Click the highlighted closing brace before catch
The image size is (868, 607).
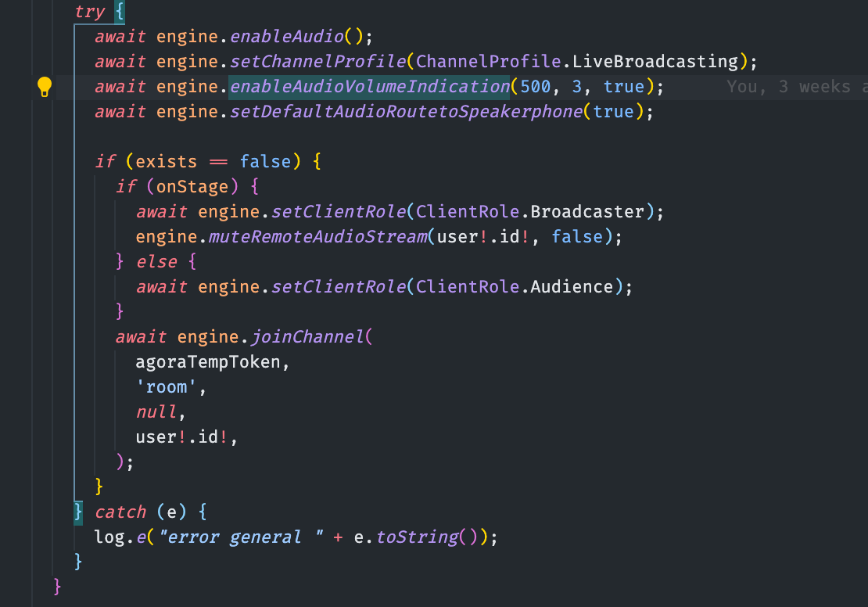point(78,512)
